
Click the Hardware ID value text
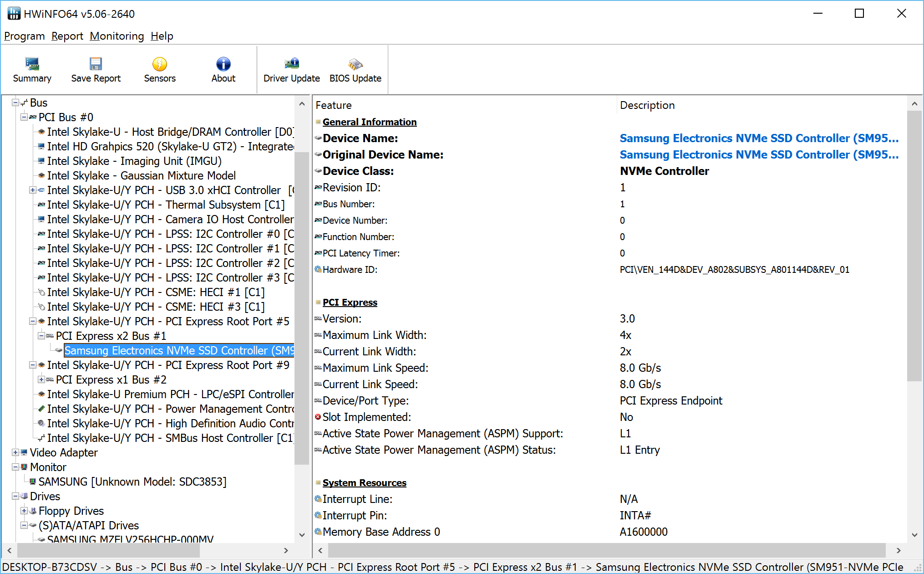(735, 269)
